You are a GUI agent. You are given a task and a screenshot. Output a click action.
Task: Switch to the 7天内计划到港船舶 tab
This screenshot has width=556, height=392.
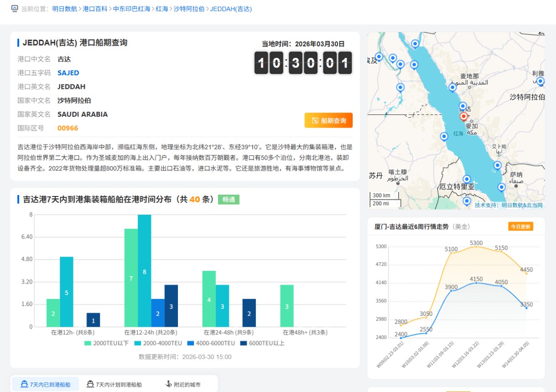(x=114, y=384)
